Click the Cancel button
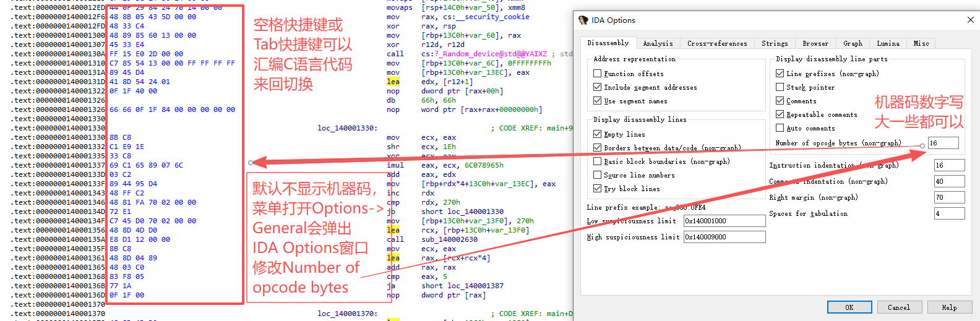This screenshot has height=321, width=980. pos(899,307)
